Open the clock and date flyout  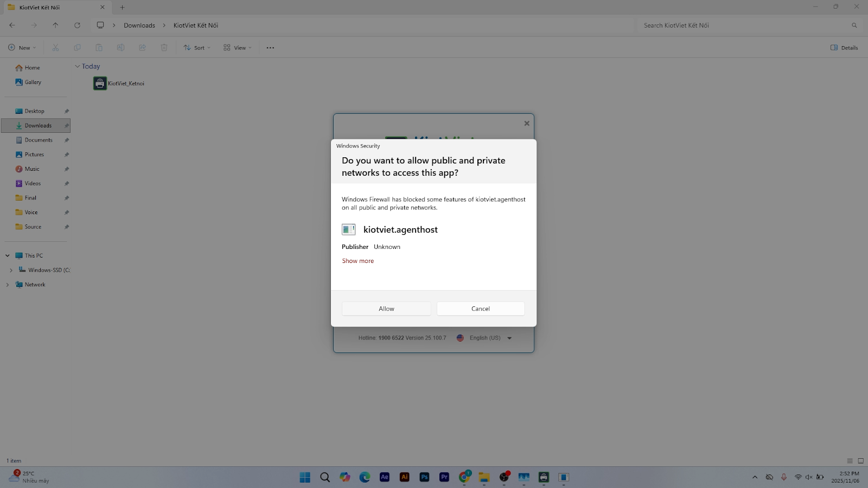tap(845, 477)
